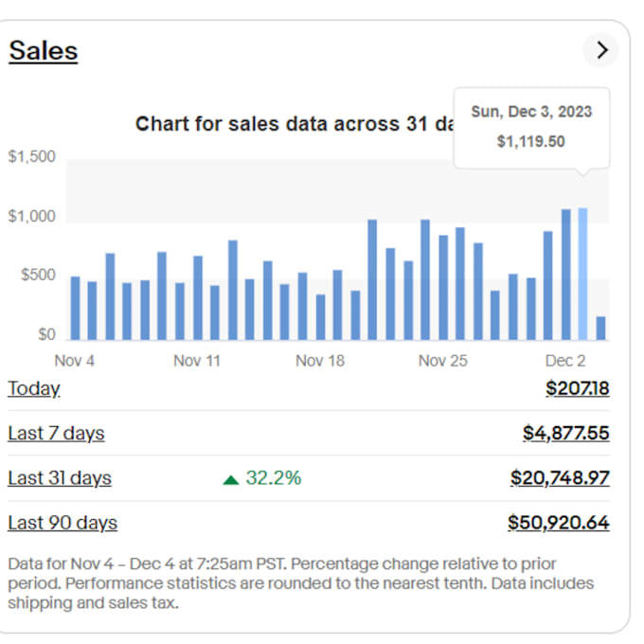The height and width of the screenshot is (644, 644).
Task: Click the Nov 25 axis label
Action: [x=443, y=361]
